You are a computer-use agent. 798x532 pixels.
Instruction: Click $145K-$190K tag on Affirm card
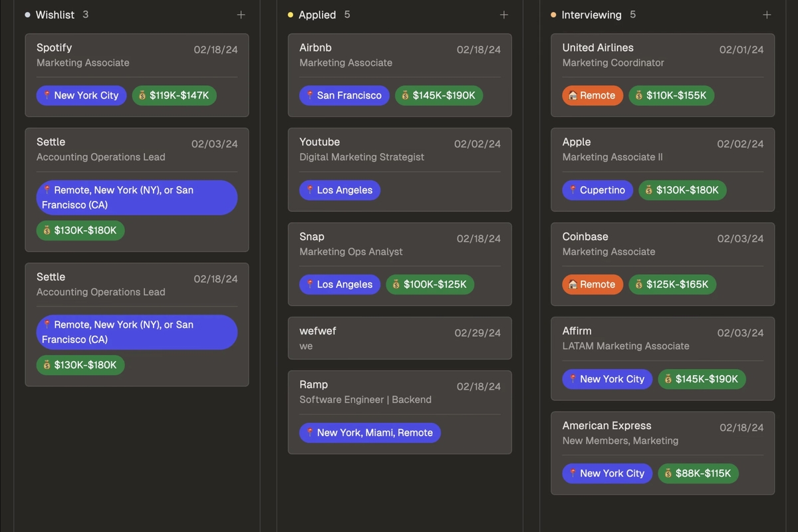coord(702,379)
